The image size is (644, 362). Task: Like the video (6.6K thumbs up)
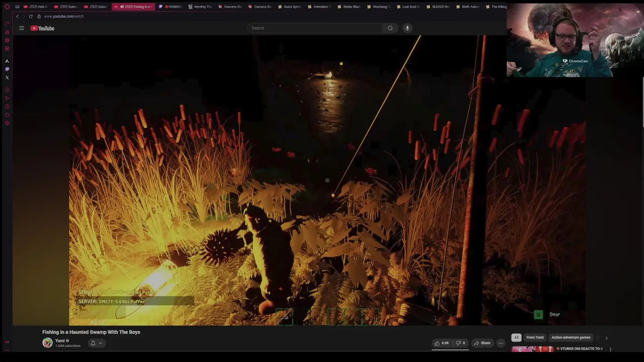442,343
